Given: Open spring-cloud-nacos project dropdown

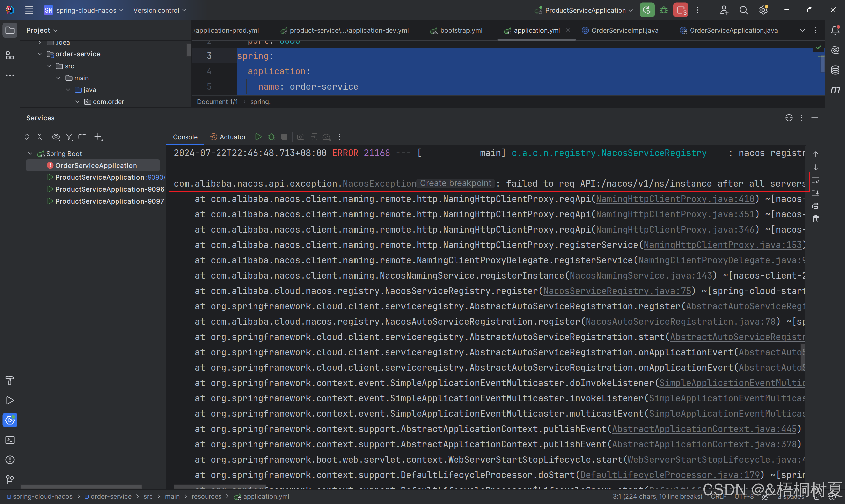Looking at the screenshot, I should [x=84, y=10].
